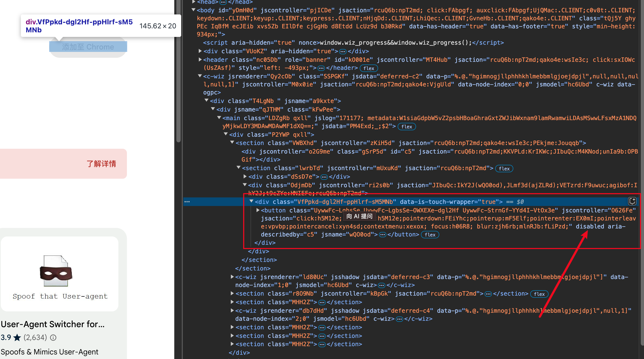The height and width of the screenshot is (359, 644).
Task: Click the webpage vertical scrollbar thumb
Action: click(179, 71)
